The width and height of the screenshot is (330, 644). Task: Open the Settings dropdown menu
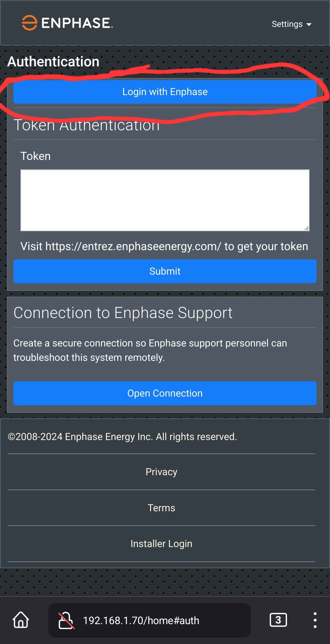click(x=291, y=24)
